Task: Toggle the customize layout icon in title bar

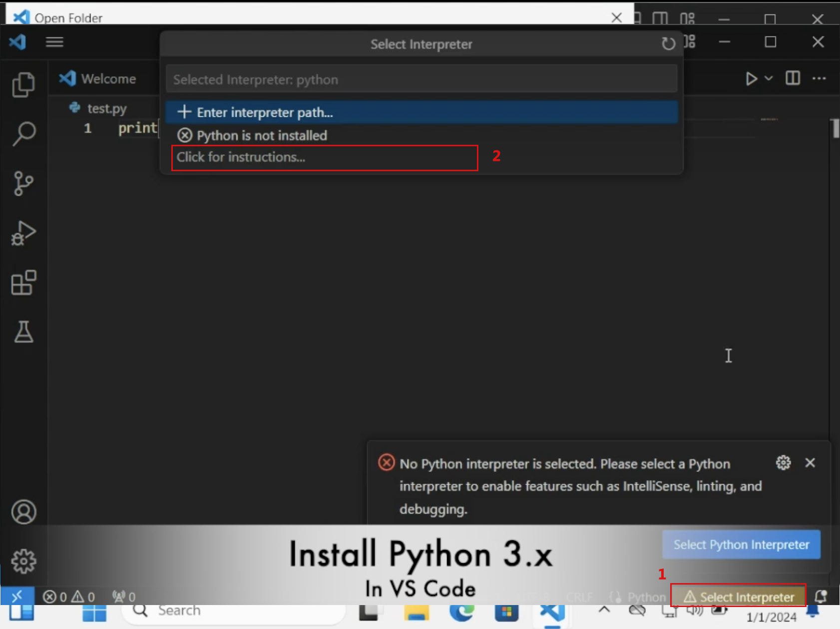Action: 690,42
